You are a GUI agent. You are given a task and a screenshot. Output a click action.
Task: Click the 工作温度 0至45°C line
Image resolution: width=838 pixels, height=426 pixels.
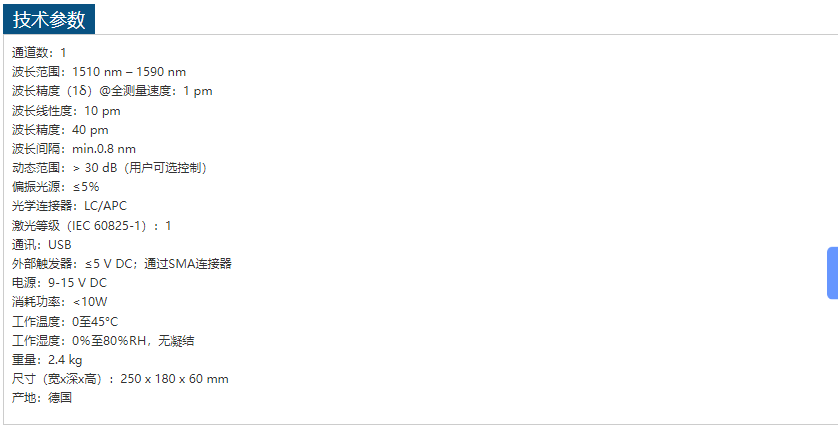(x=65, y=322)
